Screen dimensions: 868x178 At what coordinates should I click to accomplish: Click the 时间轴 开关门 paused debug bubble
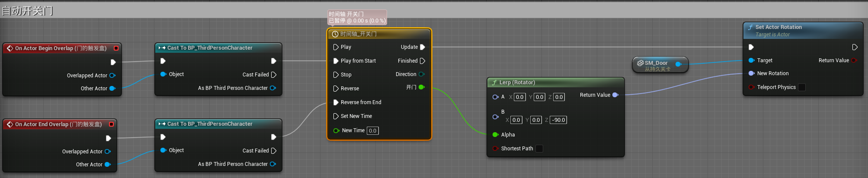[x=356, y=17]
